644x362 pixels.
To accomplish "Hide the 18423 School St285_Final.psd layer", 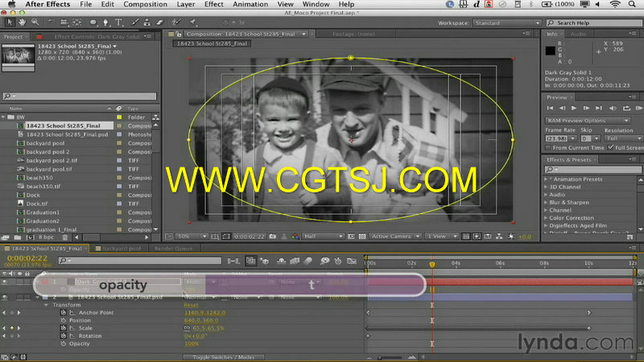I will 5,297.
